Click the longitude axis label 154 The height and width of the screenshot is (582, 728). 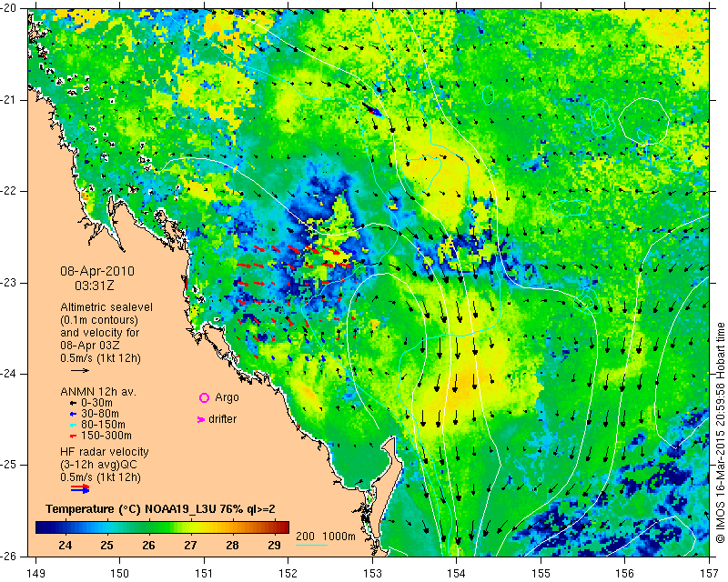tap(457, 574)
